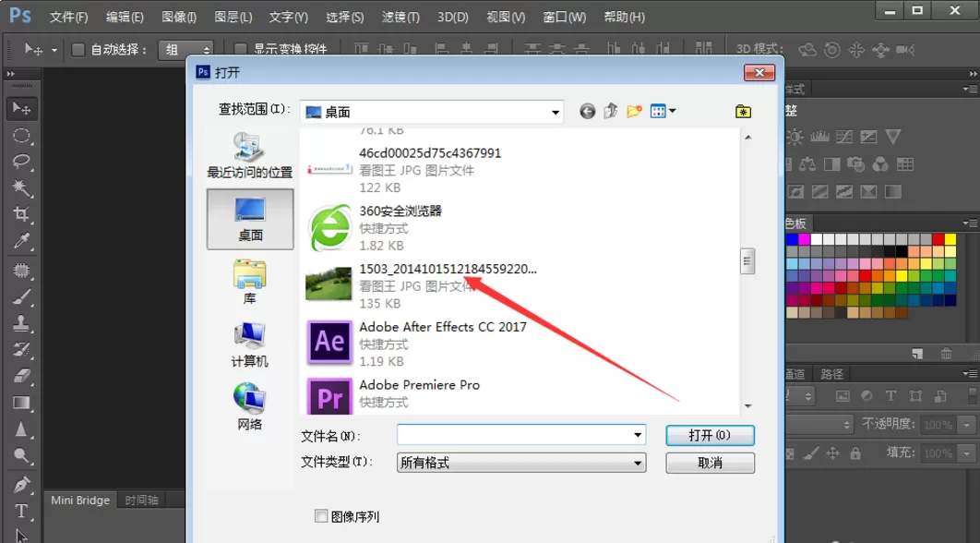Switch to the 时间轴 tab
This screenshot has height=543, width=980.
[141, 500]
